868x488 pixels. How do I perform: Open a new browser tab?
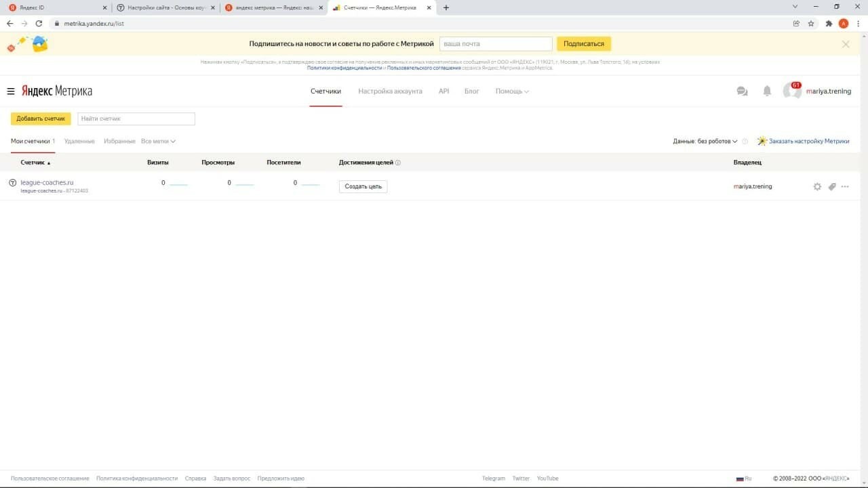[x=446, y=7]
